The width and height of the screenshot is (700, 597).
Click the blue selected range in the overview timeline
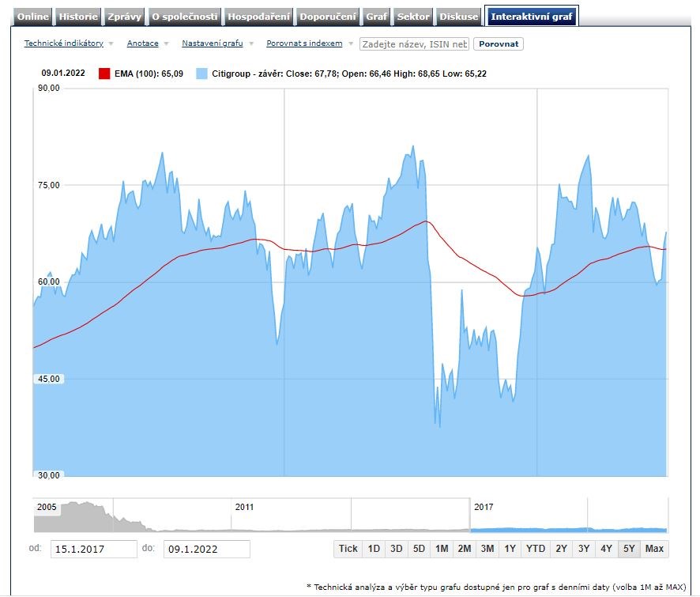coord(568,529)
